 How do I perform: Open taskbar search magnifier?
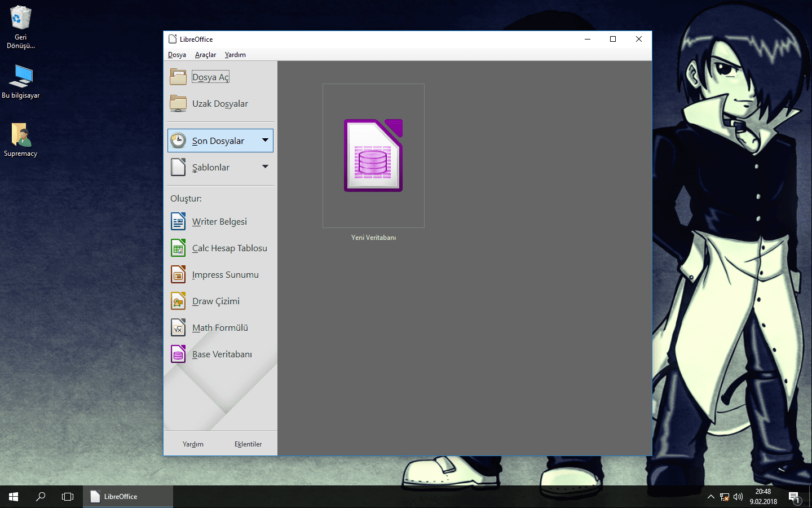[x=41, y=497]
